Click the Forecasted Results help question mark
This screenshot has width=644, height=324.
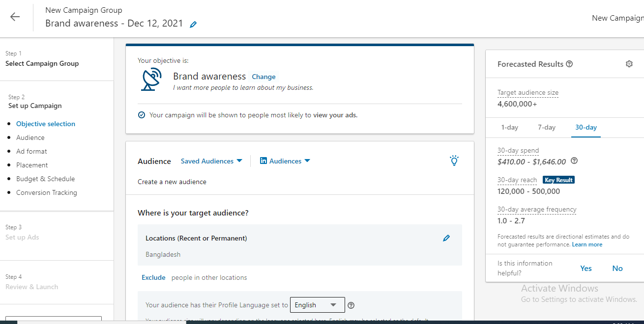point(570,63)
